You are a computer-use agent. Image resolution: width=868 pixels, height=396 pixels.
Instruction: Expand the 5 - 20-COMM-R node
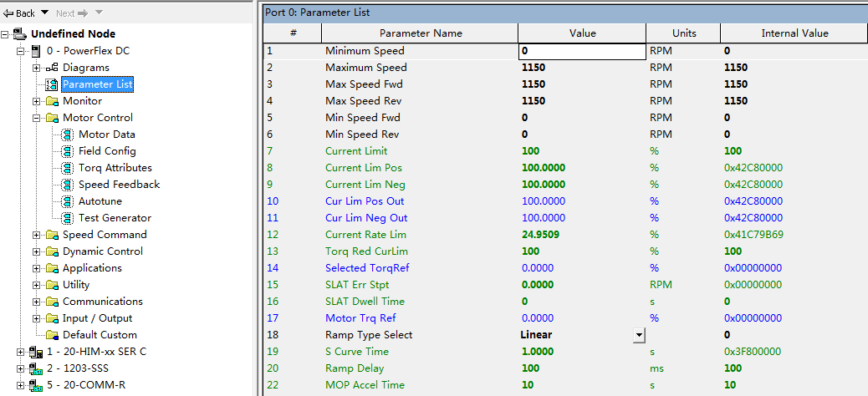pyautogui.click(x=20, y=385)
